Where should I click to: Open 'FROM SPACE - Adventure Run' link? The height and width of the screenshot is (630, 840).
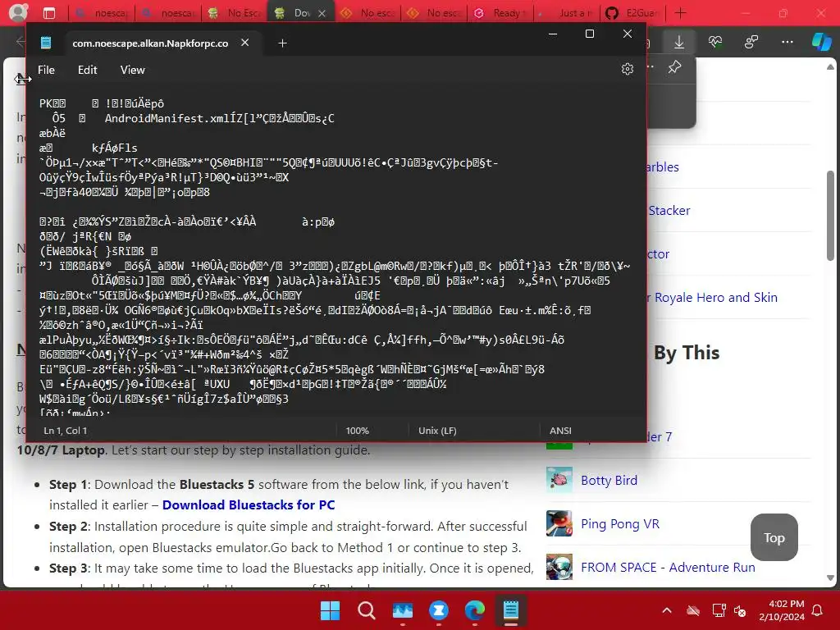coord(668,568)
